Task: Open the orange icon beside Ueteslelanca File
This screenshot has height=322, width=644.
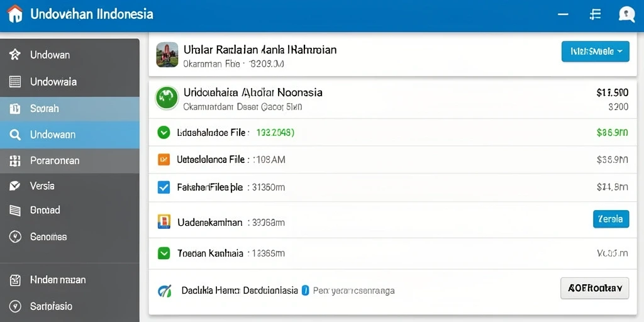Action: pos(164,159)
